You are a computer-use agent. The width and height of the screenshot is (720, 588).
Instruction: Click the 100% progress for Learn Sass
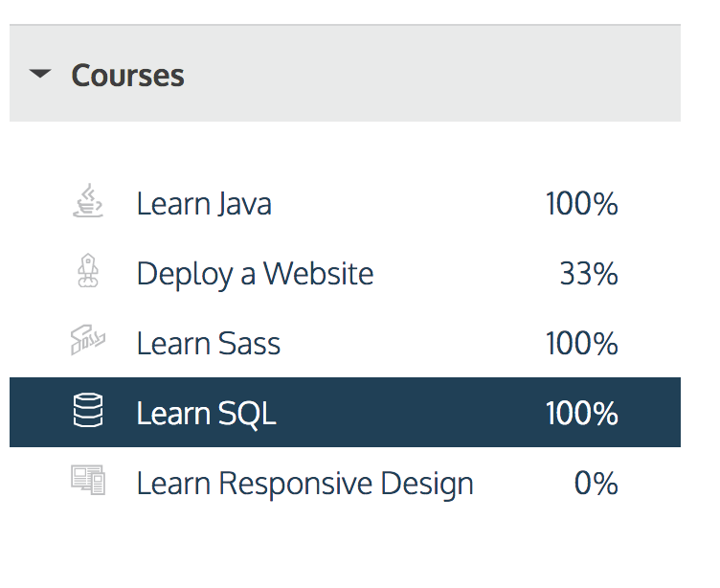click(x=581, y=344)
